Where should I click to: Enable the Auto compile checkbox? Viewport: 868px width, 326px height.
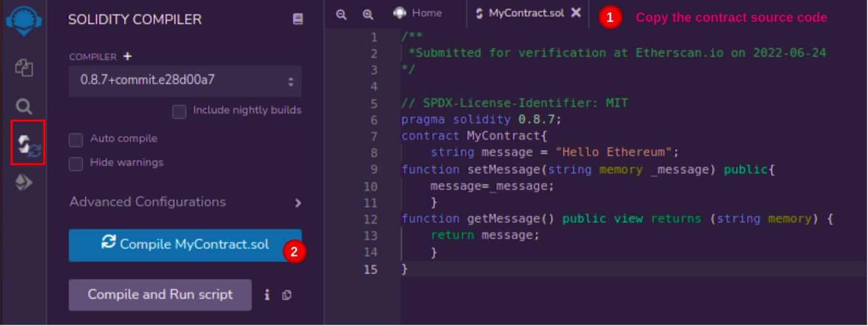(x=76, y=140)
